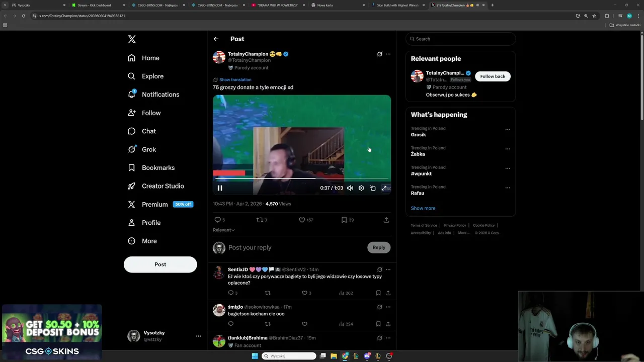Share the main post
644x362 pixels.
(x=386, y=220)
